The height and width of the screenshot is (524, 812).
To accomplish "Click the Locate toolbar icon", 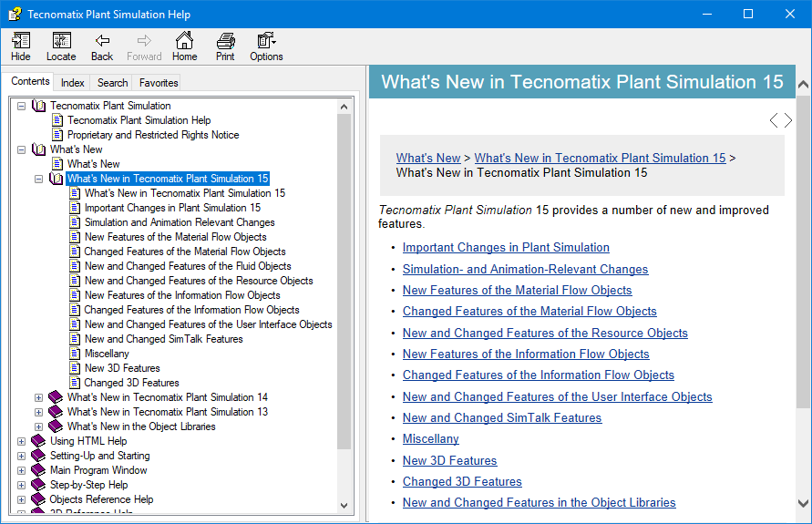I will pyautogui.click(x=61, y=46).
